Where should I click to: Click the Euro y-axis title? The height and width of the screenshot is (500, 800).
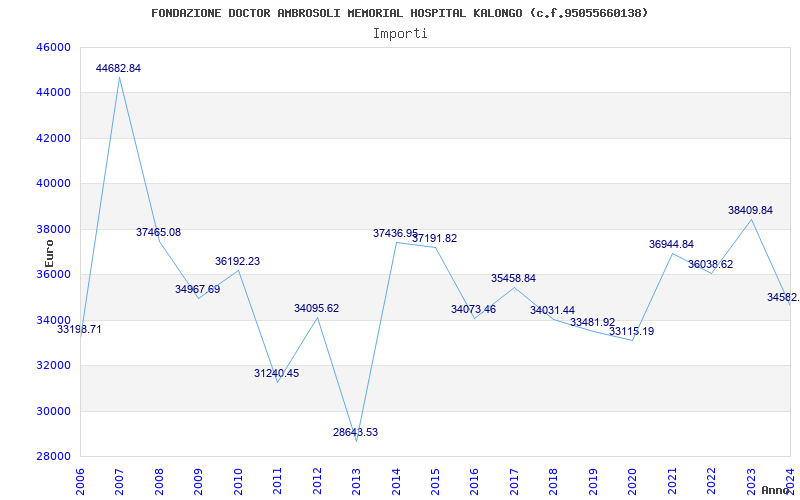pyautogui.click(x=49, y=254)
